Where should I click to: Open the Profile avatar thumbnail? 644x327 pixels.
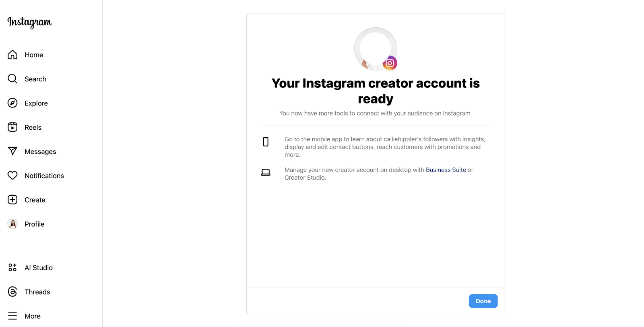[12, 224]
